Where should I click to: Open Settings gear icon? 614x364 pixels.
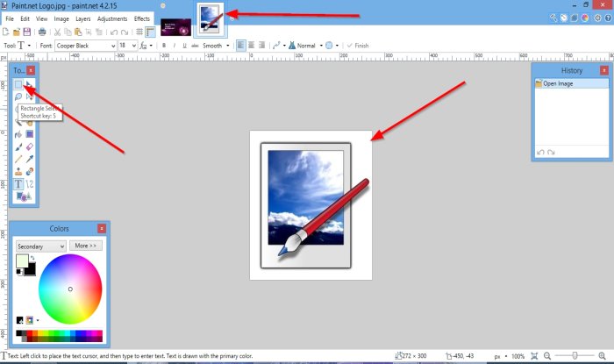pos(597,18)
